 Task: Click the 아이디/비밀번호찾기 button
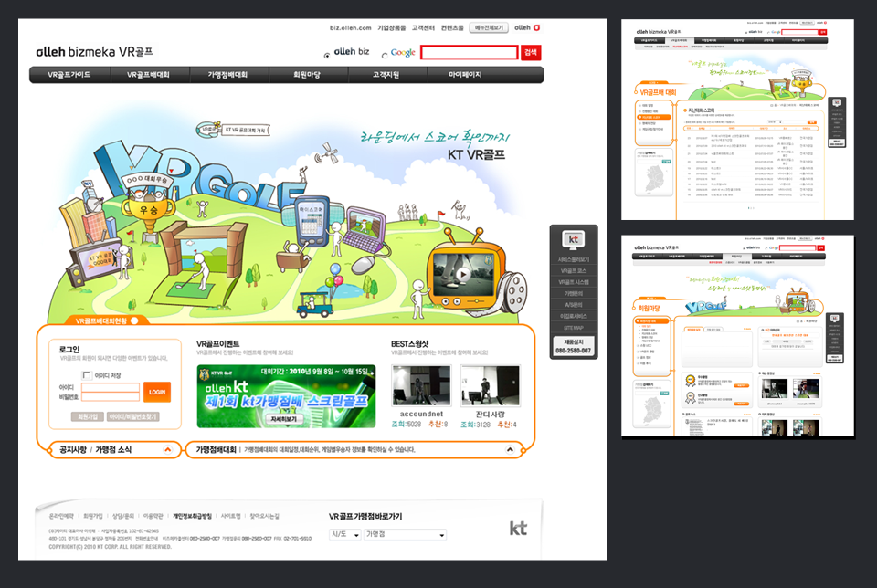click(x=133, y=416)
